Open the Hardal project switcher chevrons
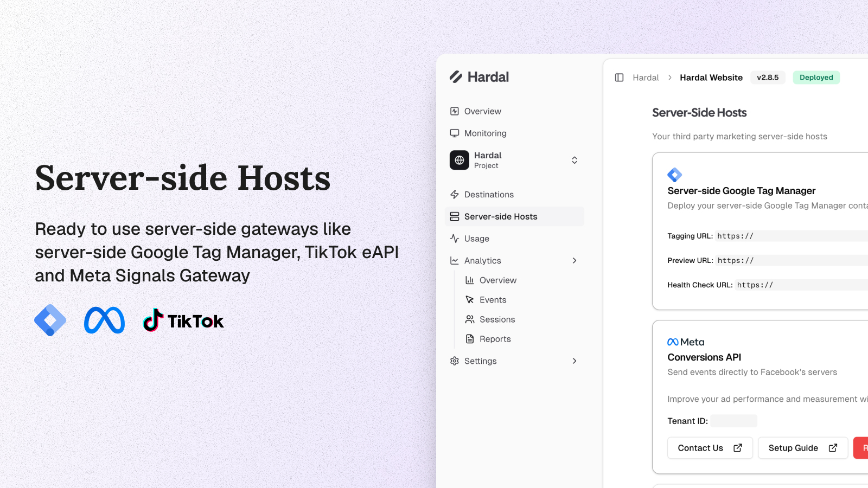868x488 pixels. (x=575, y=160)
